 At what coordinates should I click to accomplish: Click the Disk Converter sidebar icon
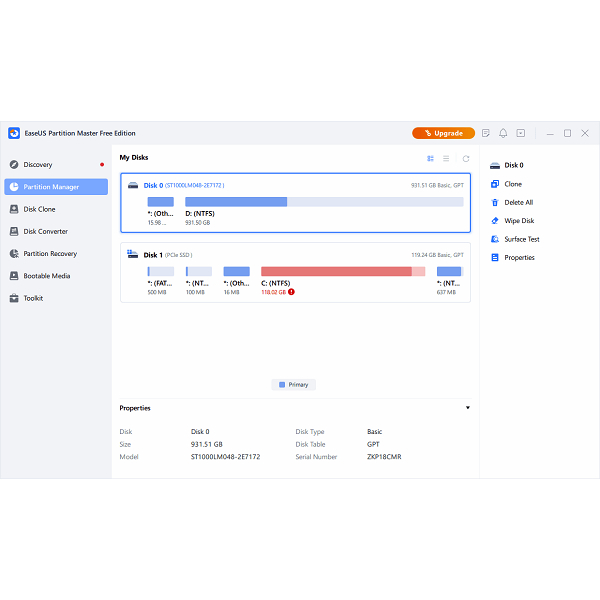pyautogui.click(x=14, y=231)
